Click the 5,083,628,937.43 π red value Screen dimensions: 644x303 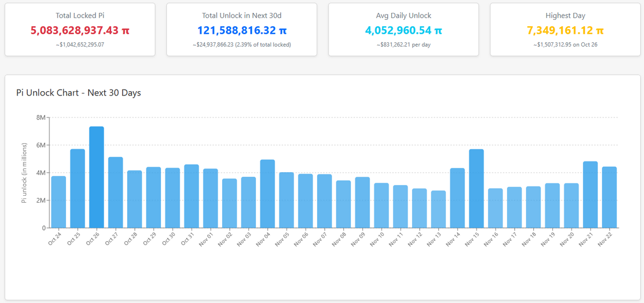(80, 31)
